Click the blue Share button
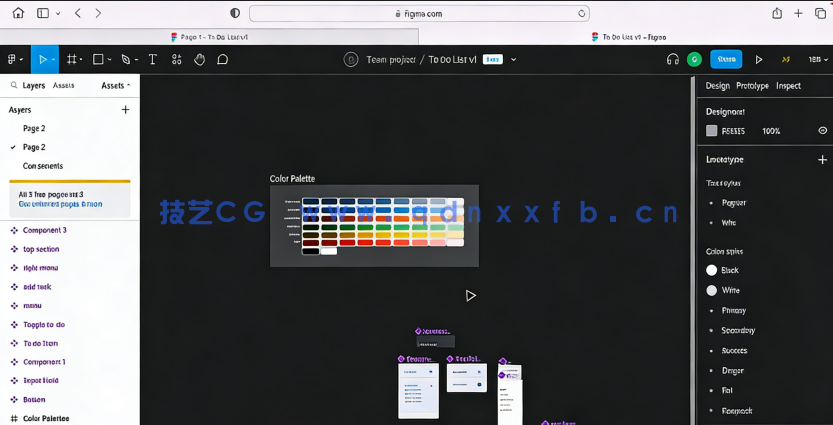 click(x=726, y=60)
